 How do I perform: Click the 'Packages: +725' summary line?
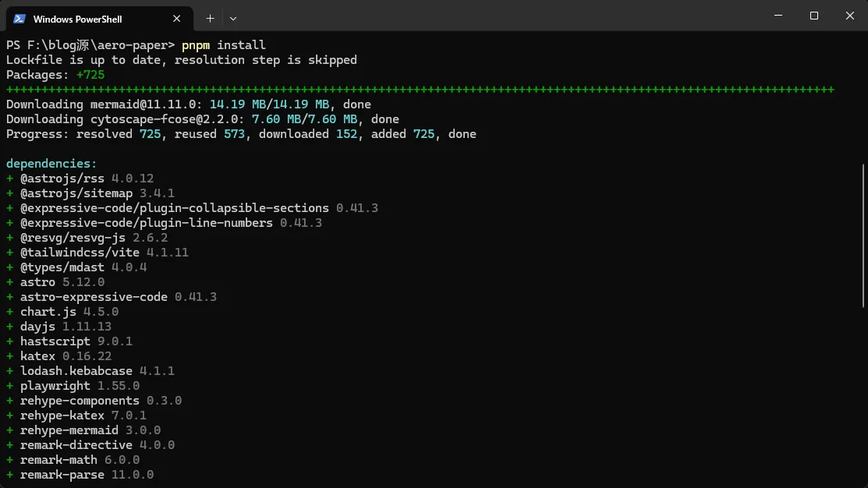click(55, 75)
